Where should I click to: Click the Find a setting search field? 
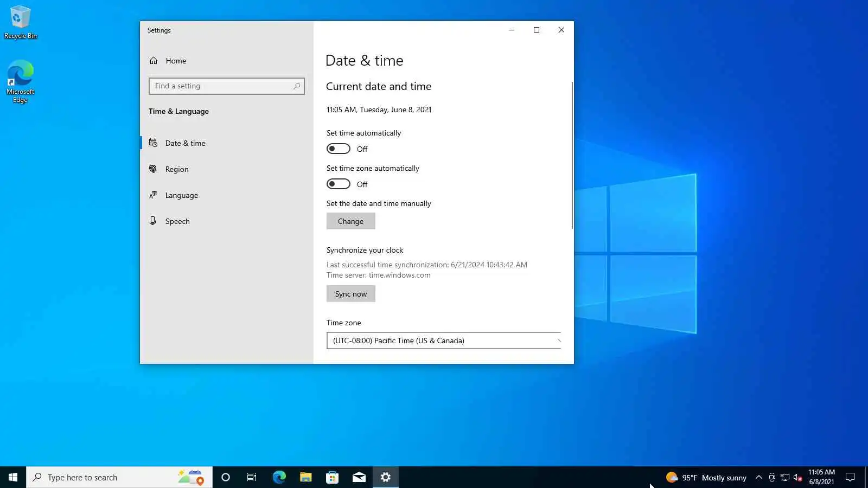(x=227, y=86)
